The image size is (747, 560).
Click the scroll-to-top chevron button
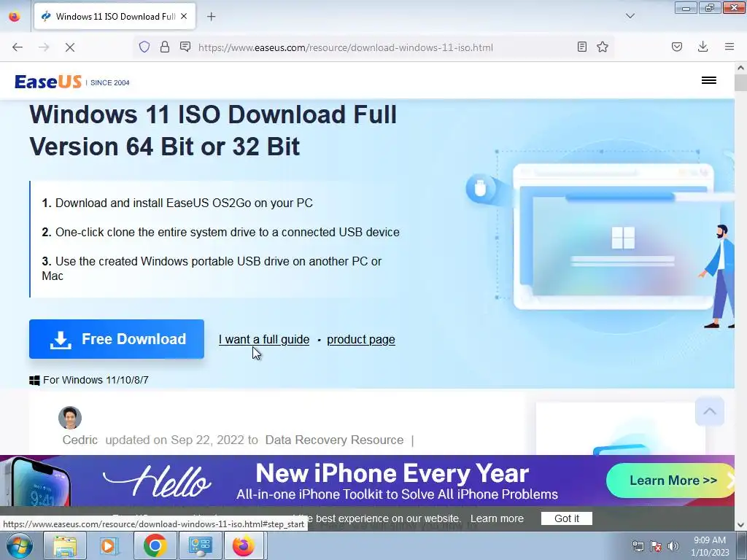tap(709, 411)
